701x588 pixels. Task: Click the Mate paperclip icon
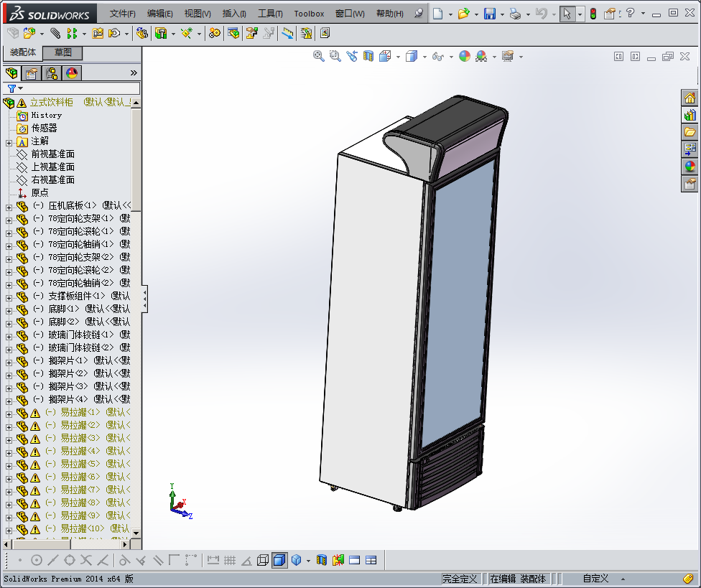click(x=55, y=33)
